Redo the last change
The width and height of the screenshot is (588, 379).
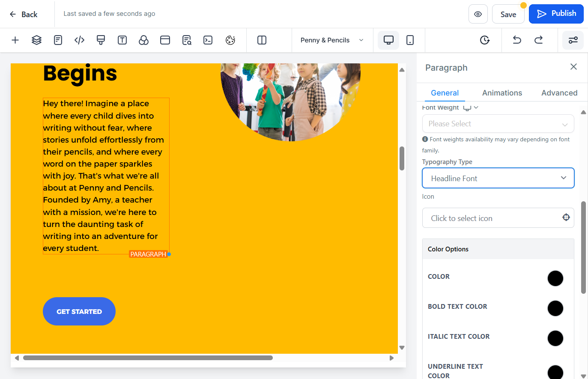tap(538, 40)
